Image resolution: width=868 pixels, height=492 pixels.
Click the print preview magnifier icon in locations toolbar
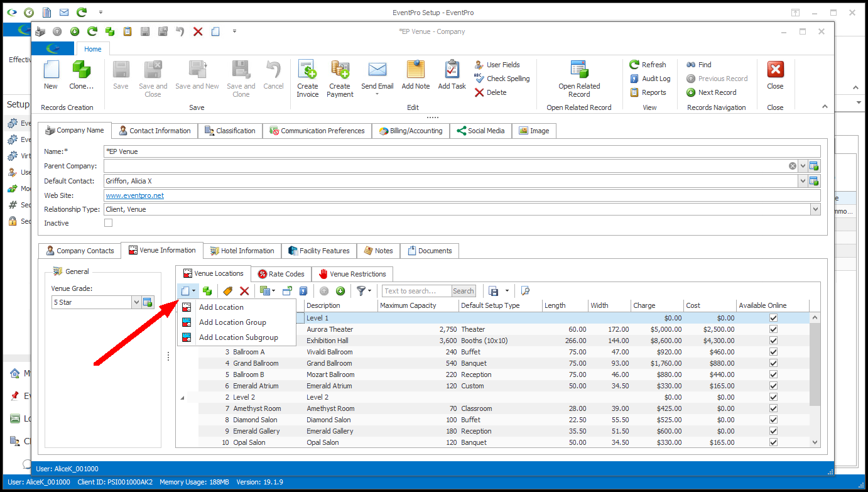click(x=525, y=291)
